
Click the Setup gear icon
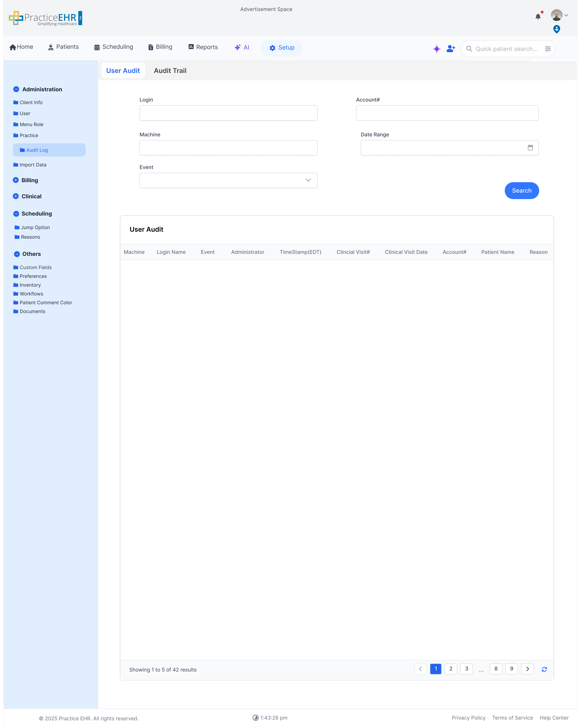point(273,48)
